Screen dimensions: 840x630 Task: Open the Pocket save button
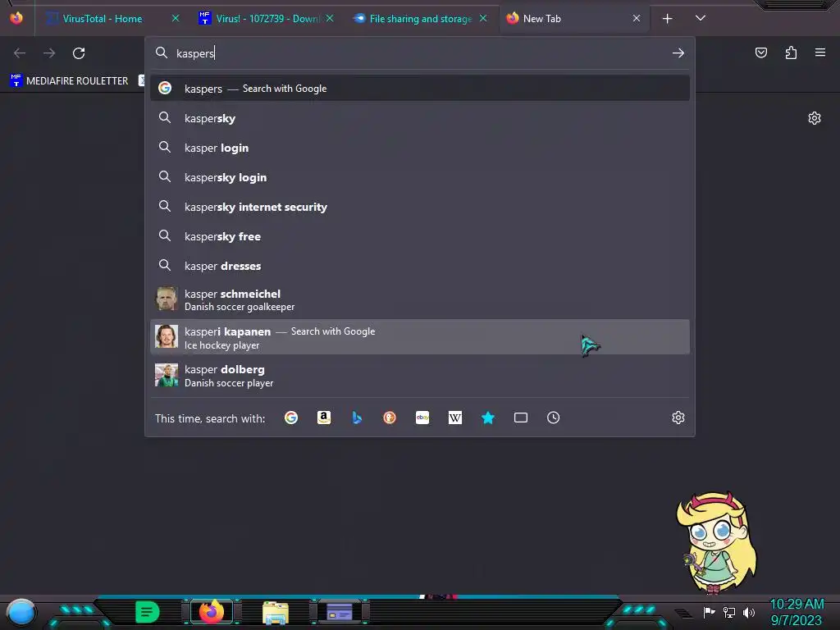761,52
